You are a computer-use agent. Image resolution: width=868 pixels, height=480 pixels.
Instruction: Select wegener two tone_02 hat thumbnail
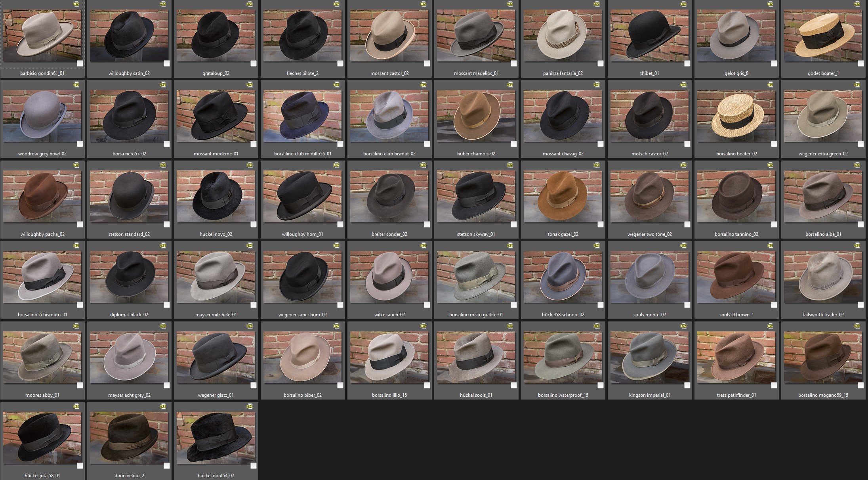[650, 197]
